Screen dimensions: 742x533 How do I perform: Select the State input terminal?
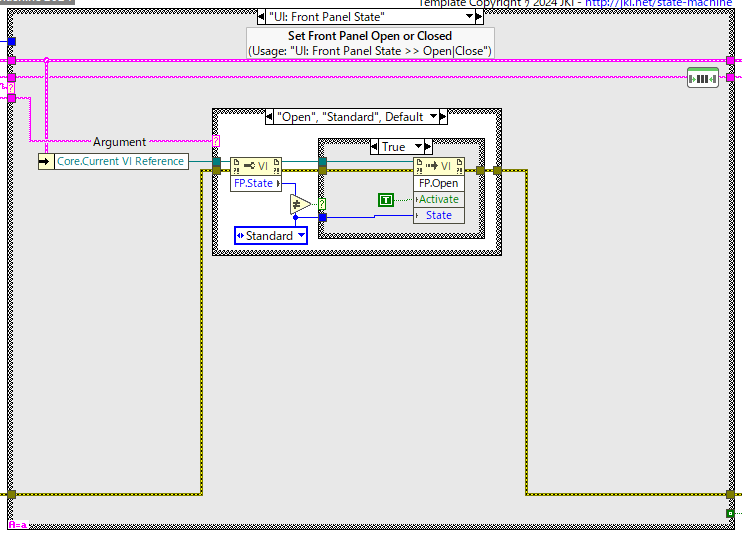(439, 215)
